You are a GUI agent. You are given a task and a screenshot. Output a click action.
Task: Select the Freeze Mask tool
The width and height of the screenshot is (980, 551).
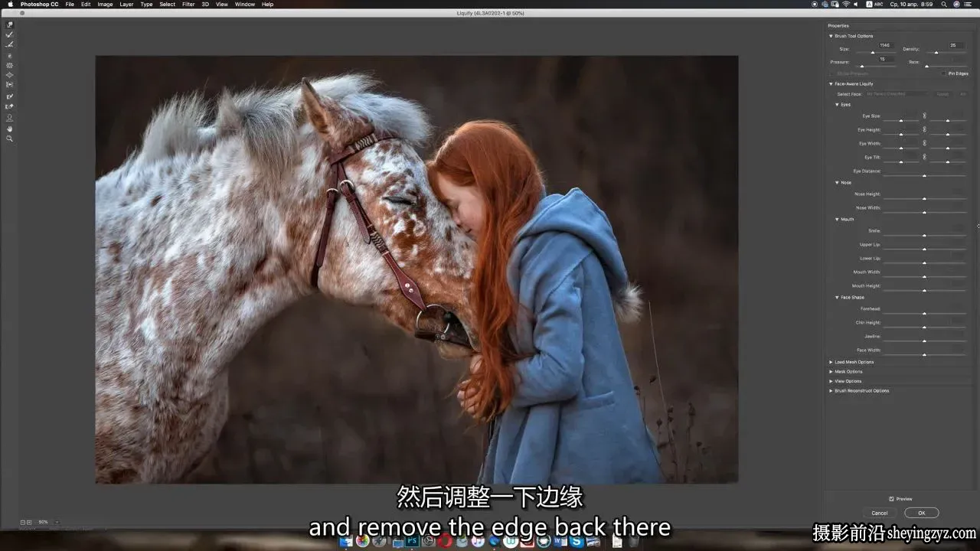9,96
